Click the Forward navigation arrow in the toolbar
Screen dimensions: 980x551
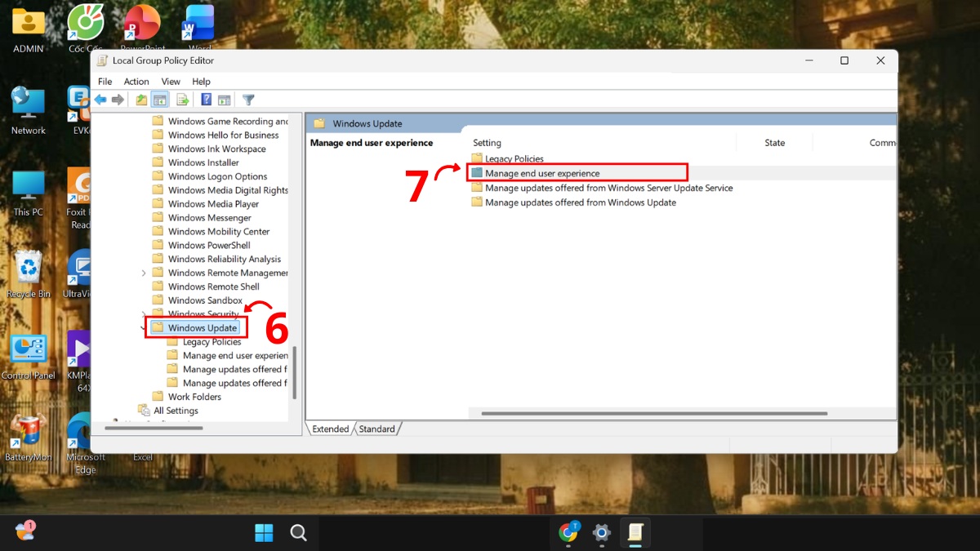(x=118, y=100)
